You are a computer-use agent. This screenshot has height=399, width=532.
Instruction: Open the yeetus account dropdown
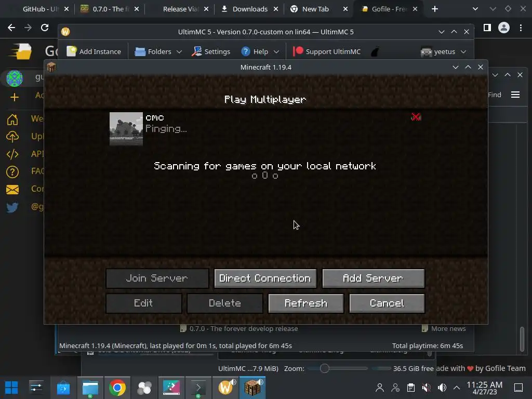click(x=444, y=51)
